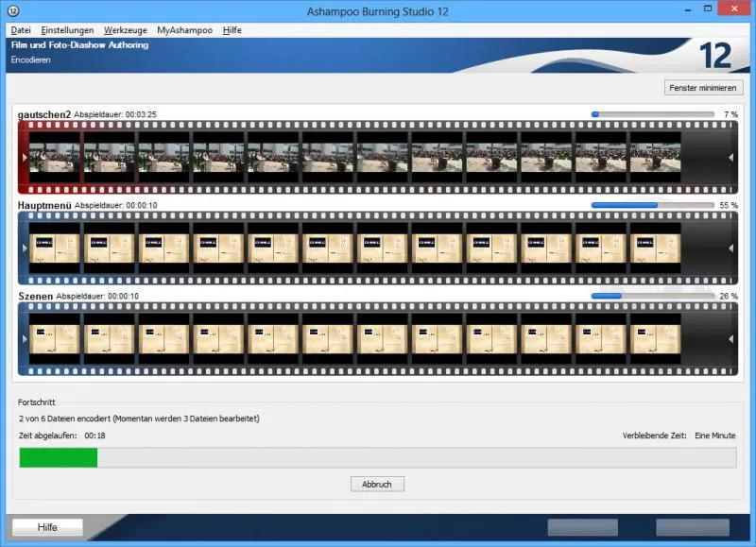The height and width of the screenshot is (547, 756).
Task: Click the Fenster minimieren button
Action: [x=703, y=88]
